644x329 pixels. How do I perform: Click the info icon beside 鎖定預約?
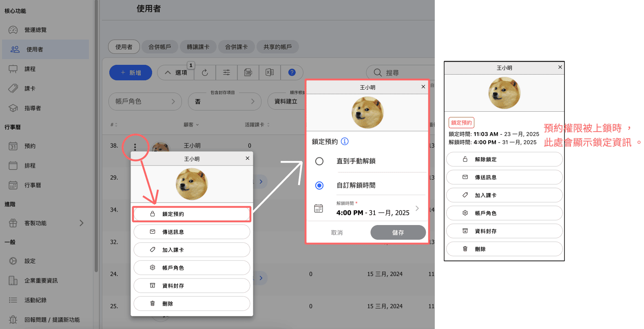coord(345,141)
